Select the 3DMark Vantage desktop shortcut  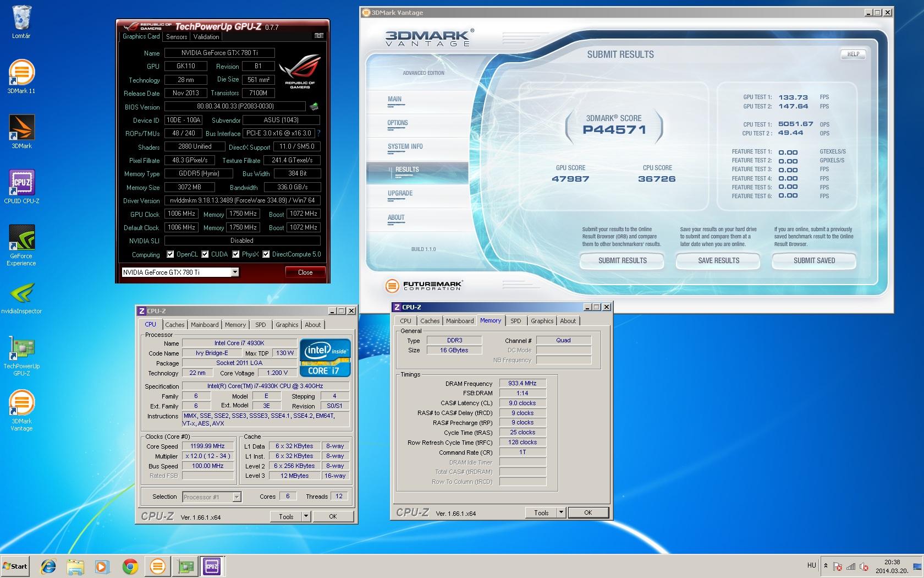pyautogui.click(x=21, y=411)
